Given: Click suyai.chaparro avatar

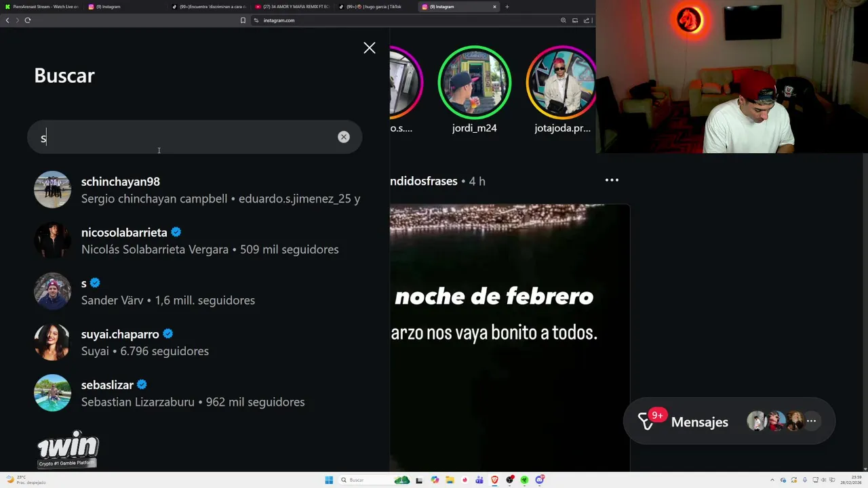Looking at the screenshot, I should (52, 342).
